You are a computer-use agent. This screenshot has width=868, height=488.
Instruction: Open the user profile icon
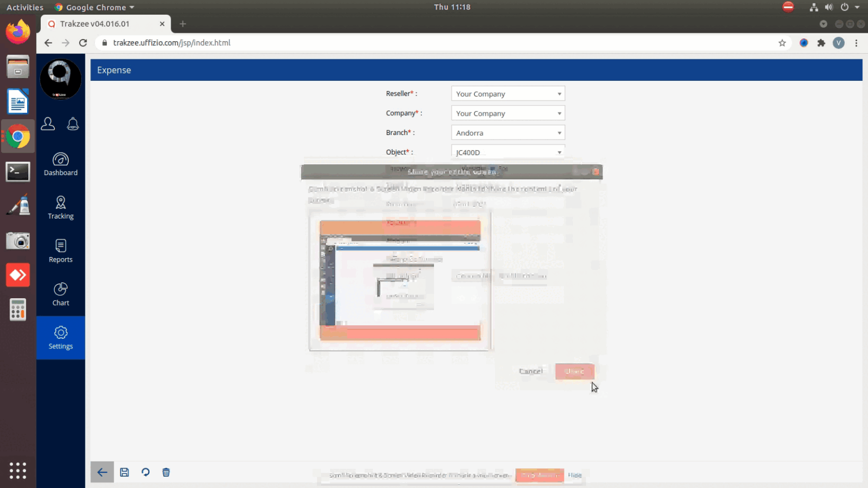[48, 124]
